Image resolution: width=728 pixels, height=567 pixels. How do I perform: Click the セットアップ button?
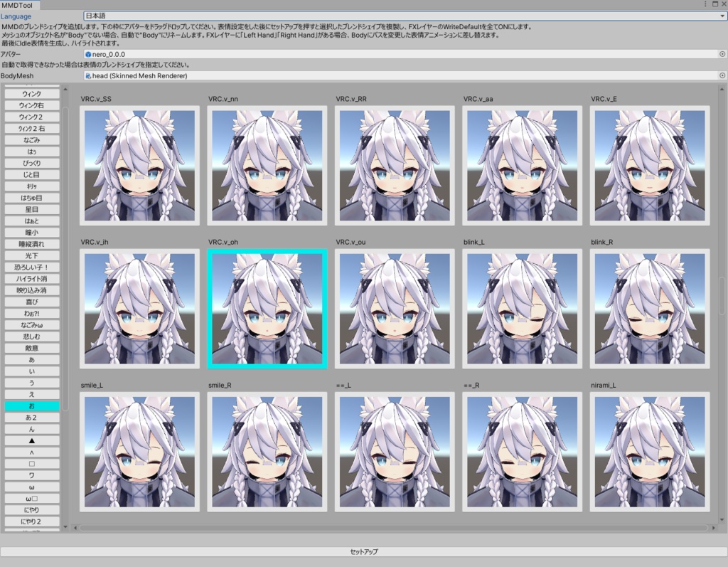click(x=364, y=551)
